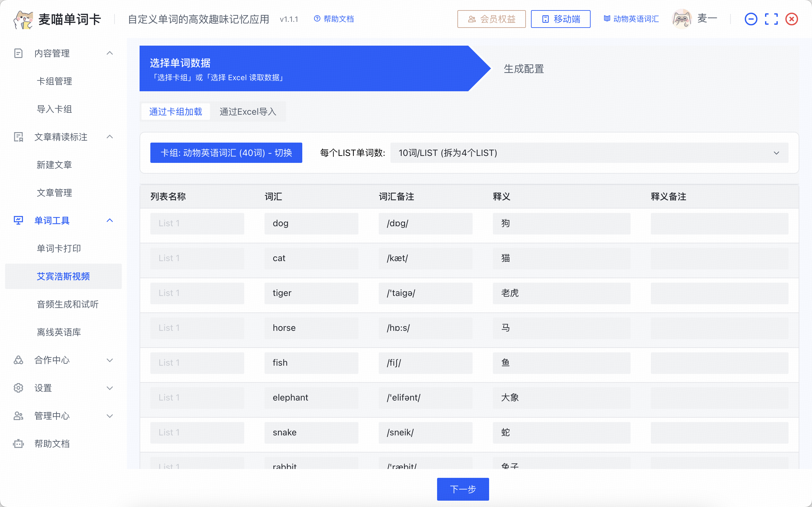Go to 音频生成和试听
This screenshot has width=812, height=507.
[x=68, y=304]
